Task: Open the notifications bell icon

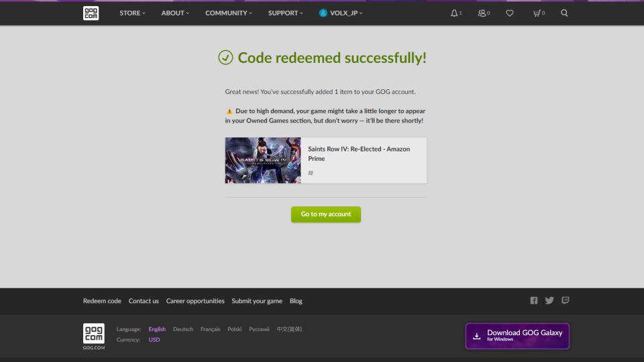Action: tap(454, 13)
